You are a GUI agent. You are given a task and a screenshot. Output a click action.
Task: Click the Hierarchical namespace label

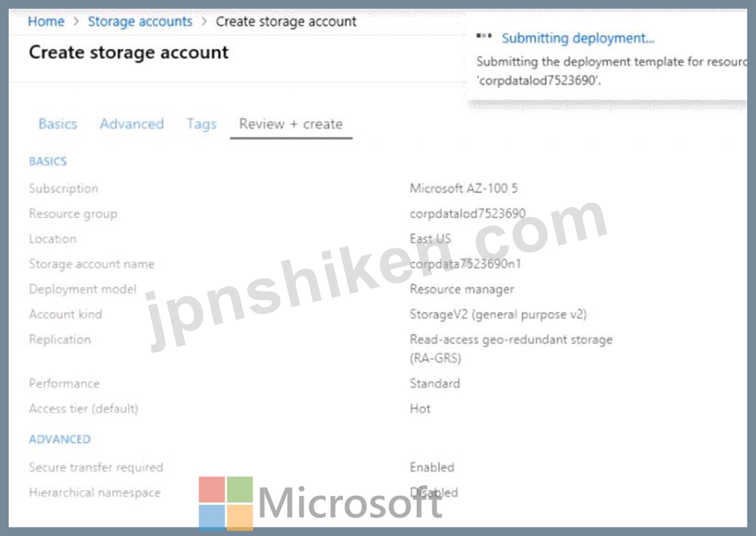pos(95,493)
